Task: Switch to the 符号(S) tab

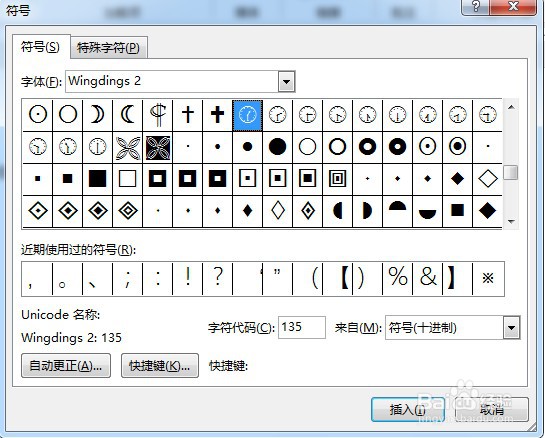Action: (41, 47)
